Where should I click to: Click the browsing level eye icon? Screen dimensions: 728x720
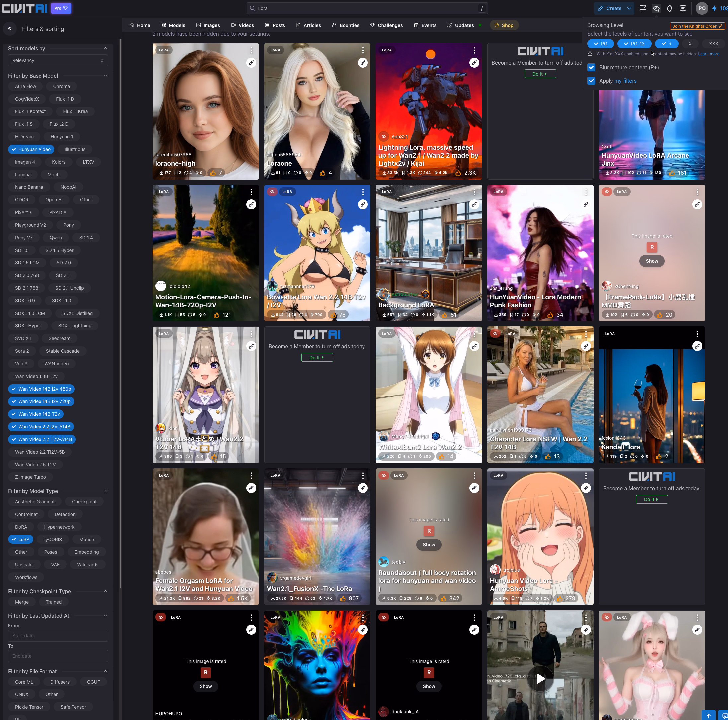tap(656, 8)
